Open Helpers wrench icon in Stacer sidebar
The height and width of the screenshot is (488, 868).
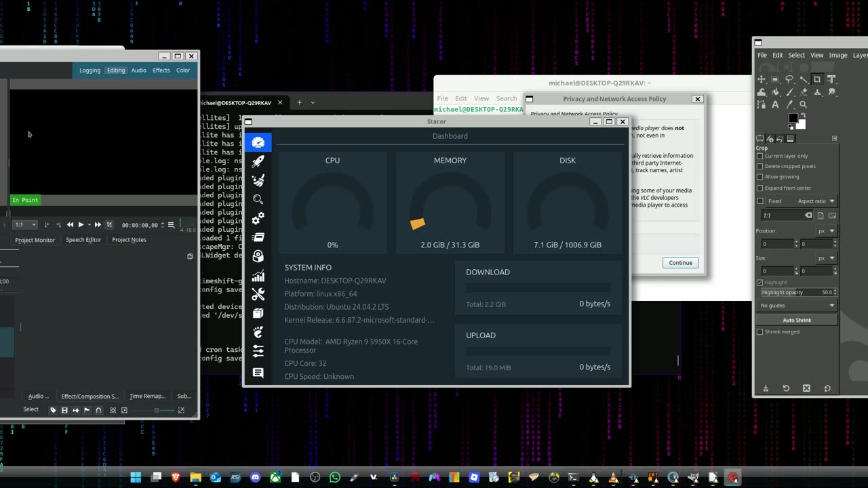(x=258, y=294)
